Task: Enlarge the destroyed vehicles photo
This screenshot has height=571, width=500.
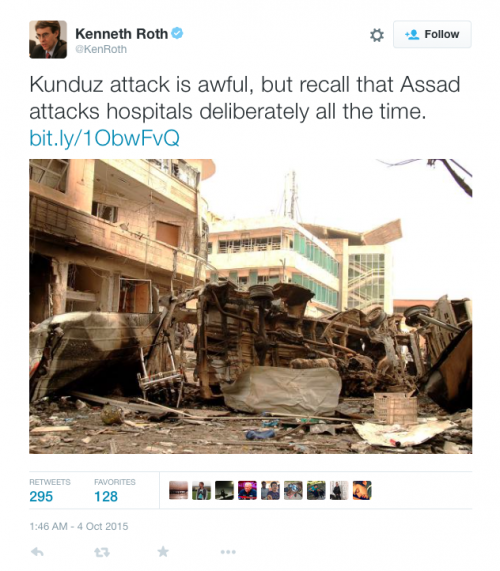Action: 251,306
